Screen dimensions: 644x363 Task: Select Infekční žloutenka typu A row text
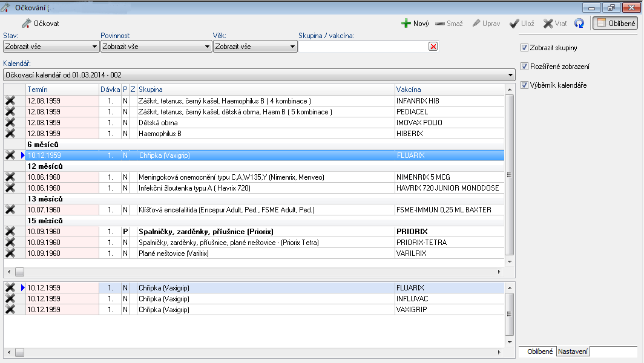(x=194, y=188)
